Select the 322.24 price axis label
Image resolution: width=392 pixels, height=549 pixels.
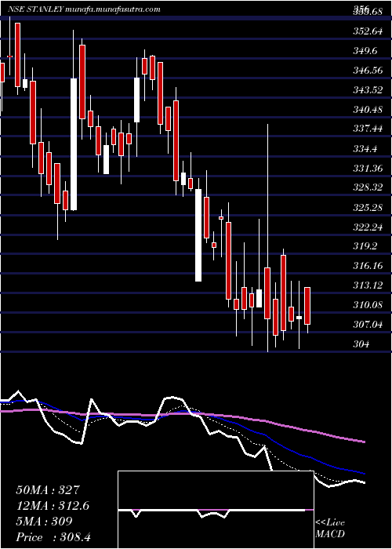368,227
